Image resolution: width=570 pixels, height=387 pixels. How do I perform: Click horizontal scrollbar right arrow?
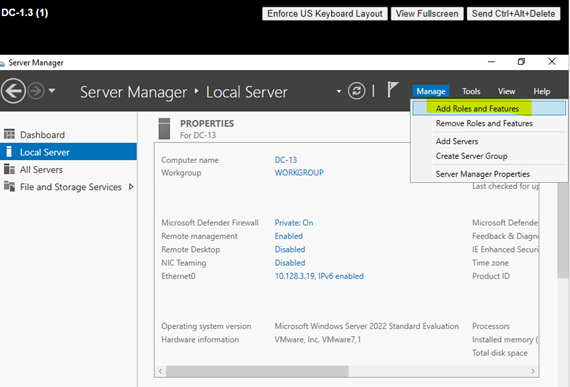tap(533, 371)
